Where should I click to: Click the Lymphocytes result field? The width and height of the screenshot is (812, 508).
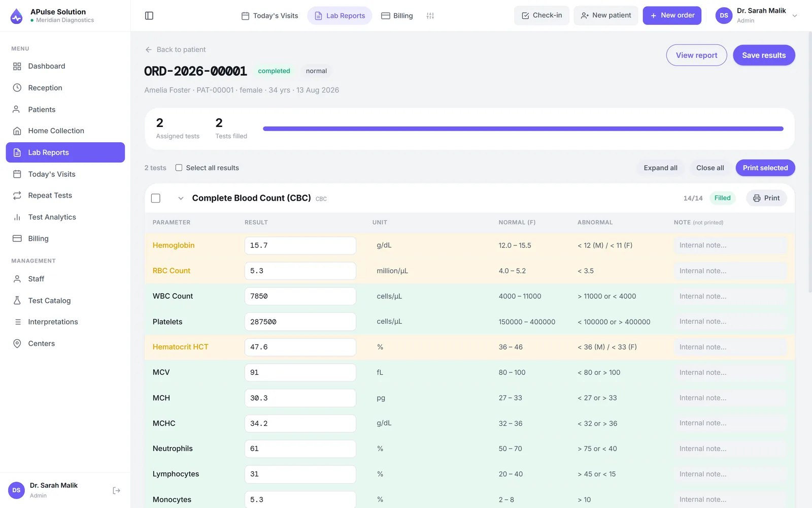(x=300, y=474)
